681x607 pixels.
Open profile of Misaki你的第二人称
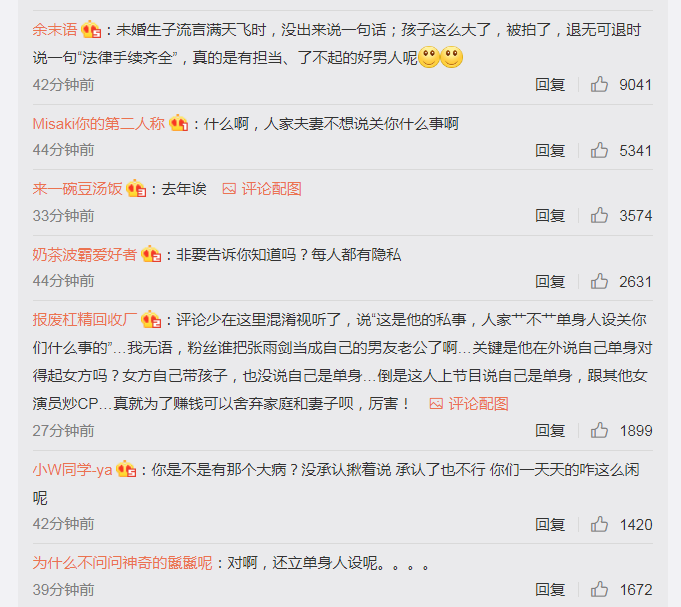click(x=99, y=124)
